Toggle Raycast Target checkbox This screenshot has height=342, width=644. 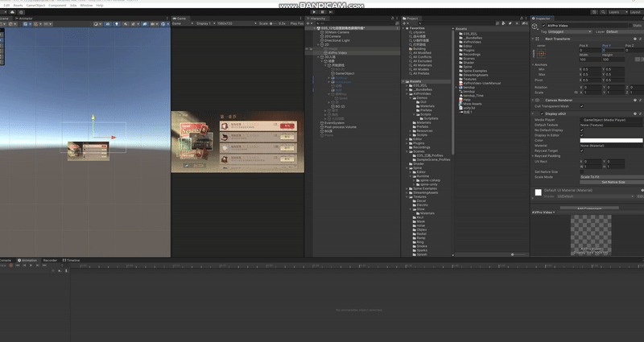(x=581, y=150)
